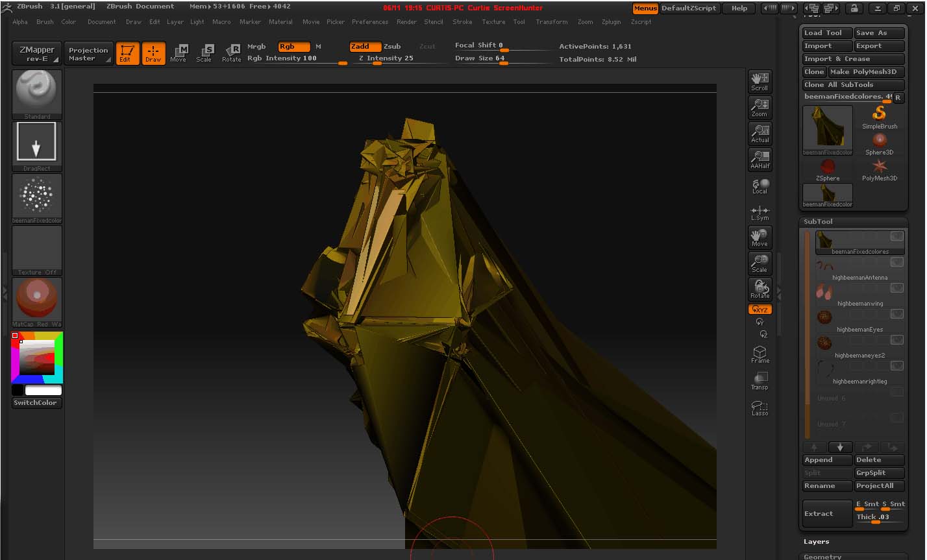Open the MatCap Red Wax material picker
The width and height of the screenshot is (927, 560).
point(37,302)
